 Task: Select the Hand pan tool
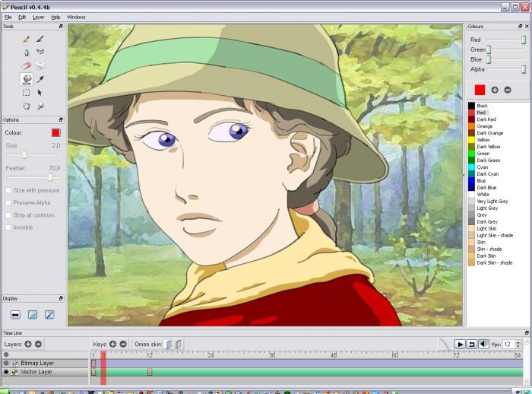pos(26,106)
